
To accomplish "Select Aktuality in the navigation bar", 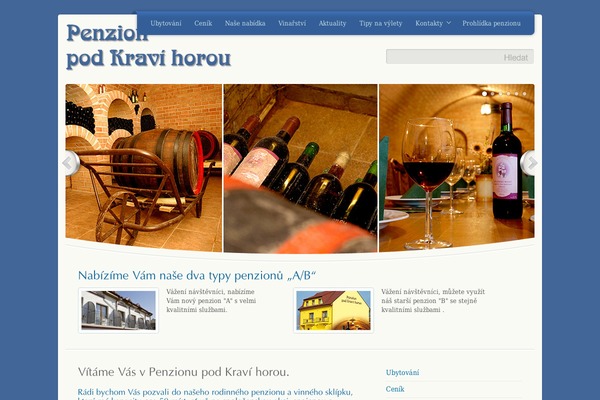I will [x=332, y=23].
